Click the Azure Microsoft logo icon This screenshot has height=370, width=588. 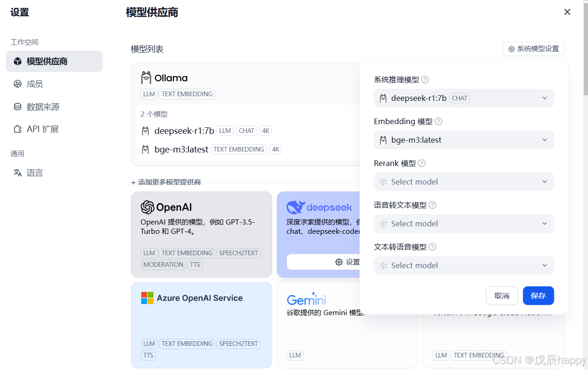point(147,298)
